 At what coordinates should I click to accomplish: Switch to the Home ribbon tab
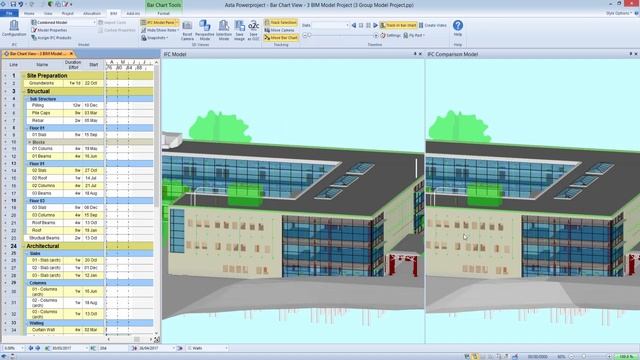[x=29, y=13]
